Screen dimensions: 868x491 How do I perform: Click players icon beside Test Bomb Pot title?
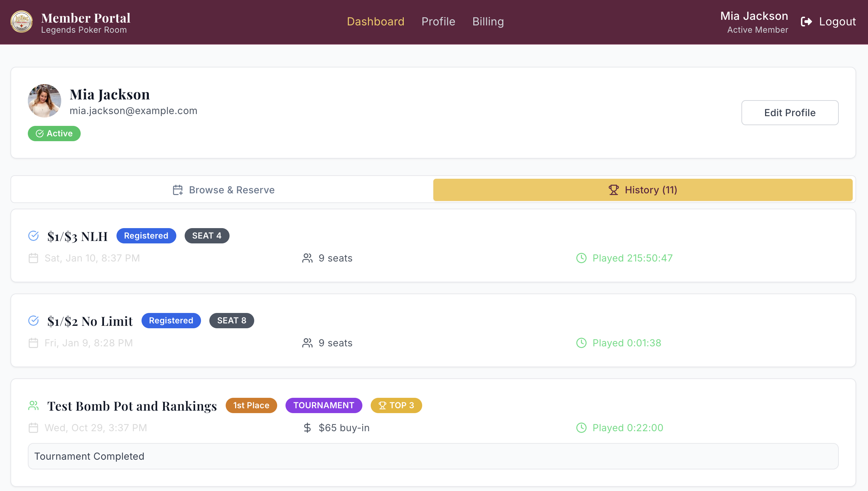pos(33,405)
